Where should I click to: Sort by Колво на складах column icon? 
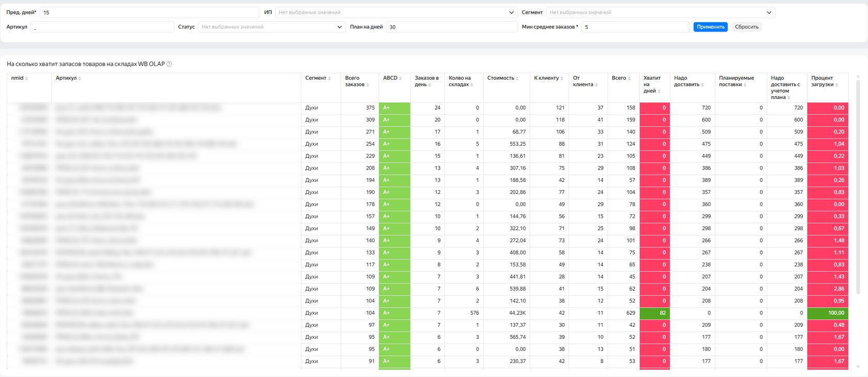[472, 85]
